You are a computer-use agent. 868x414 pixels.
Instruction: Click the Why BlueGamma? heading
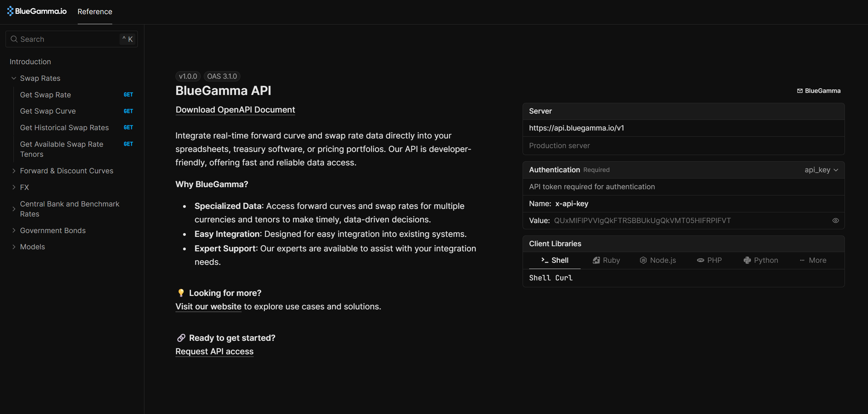[212, 184]
